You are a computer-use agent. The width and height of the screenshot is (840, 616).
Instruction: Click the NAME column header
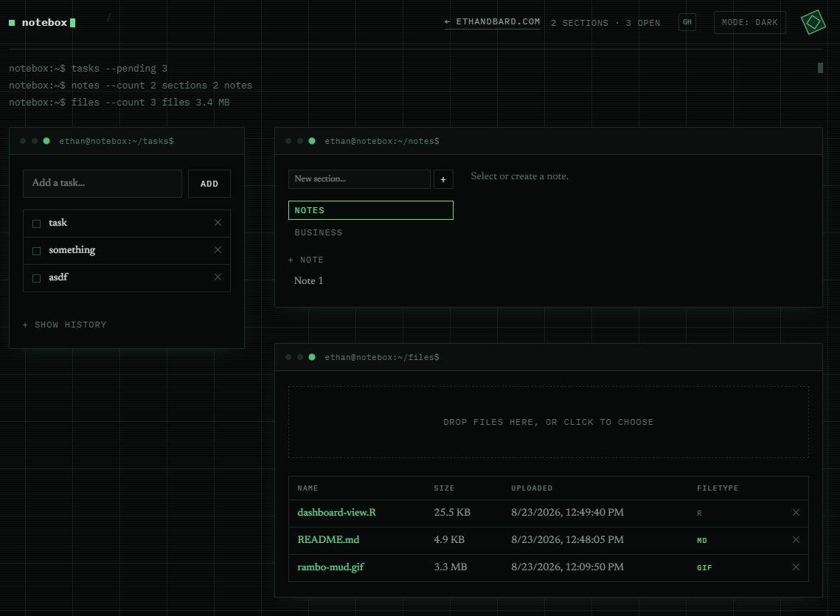pyautogui.click(x=308, y=488)
